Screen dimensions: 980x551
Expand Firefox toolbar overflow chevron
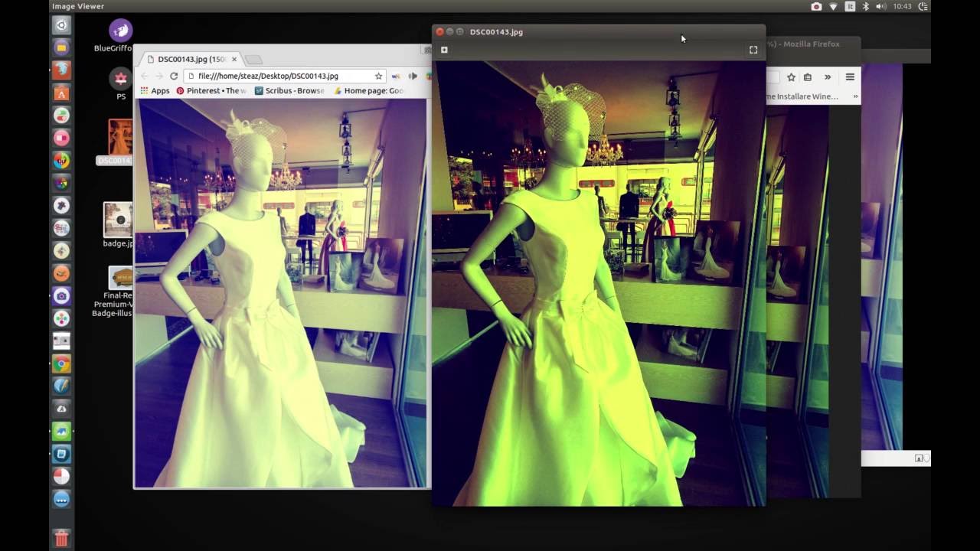pos(828,77)
